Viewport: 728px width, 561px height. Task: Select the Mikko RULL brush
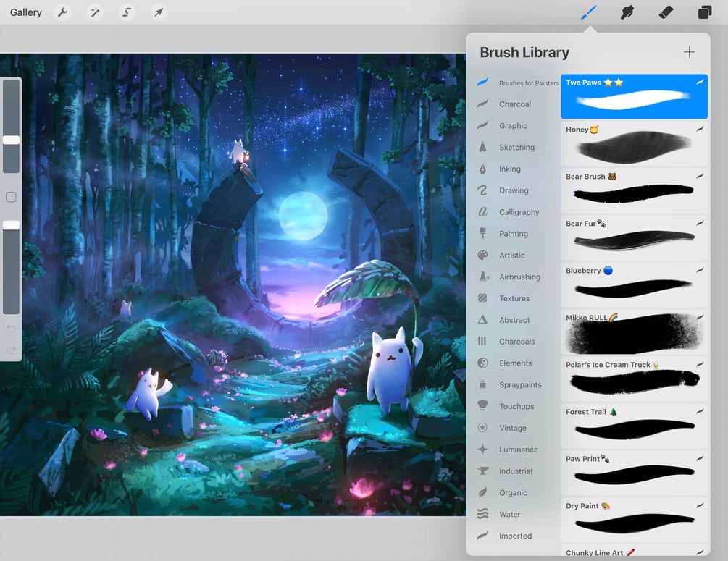coord(635,332)
